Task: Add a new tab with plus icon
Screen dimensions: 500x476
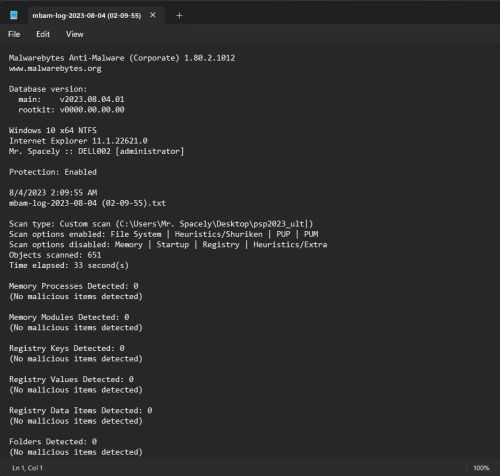Action: 179,15
